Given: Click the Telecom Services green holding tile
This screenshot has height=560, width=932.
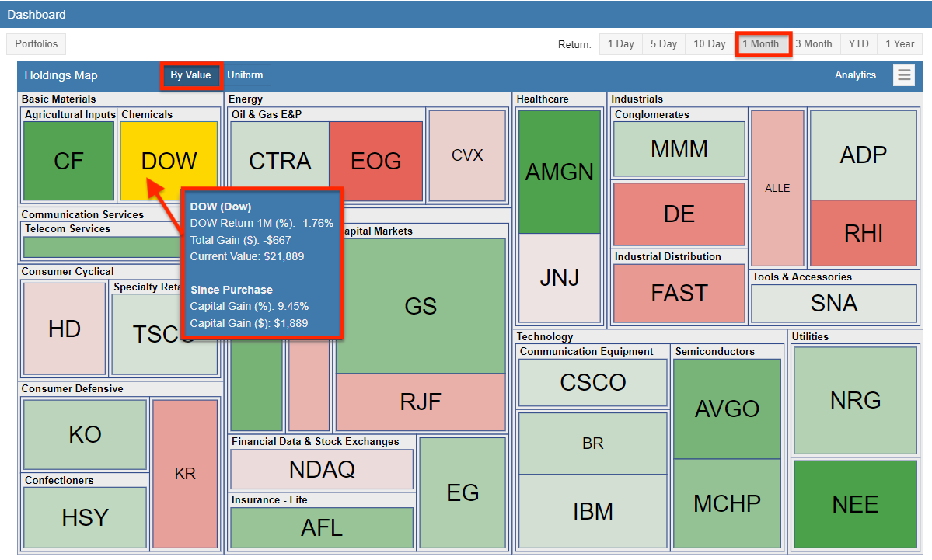Looking at the screenshot, I should [103, 247].
